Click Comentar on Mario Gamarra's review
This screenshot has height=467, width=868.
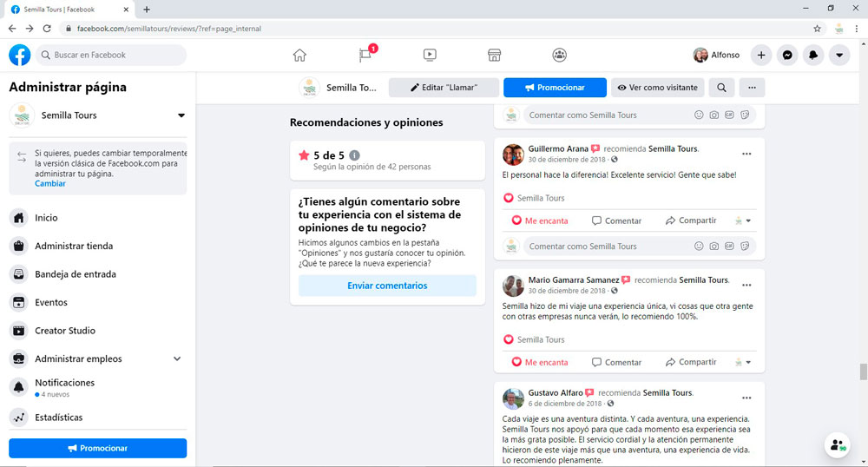click(616, 363)
